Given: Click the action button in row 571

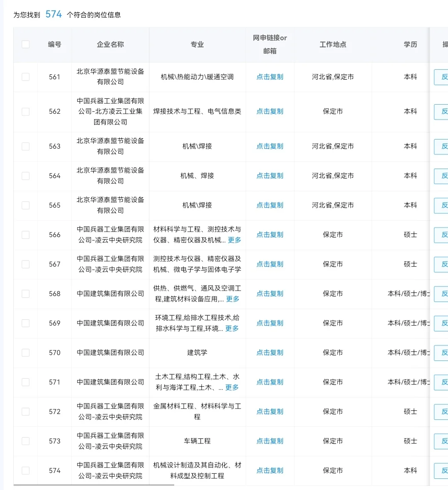Looking at the screenshot, I should (x=441, y=382).
